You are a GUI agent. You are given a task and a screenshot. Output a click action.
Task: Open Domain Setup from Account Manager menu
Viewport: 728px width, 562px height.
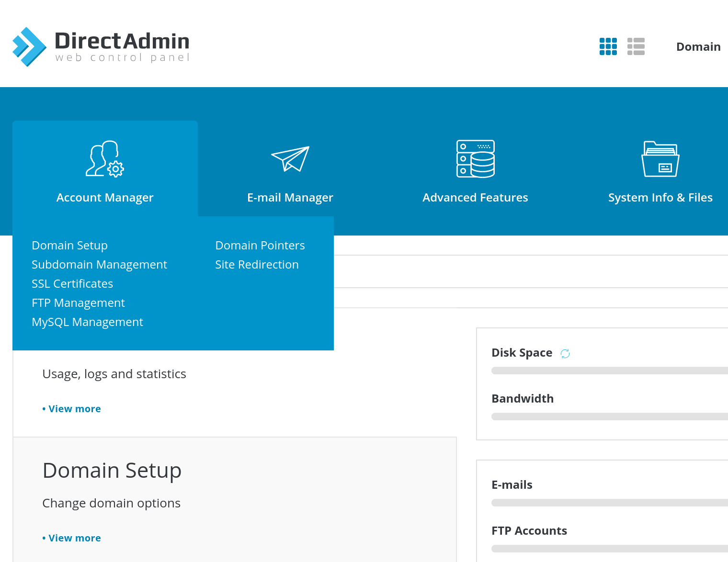coord(70,246)
